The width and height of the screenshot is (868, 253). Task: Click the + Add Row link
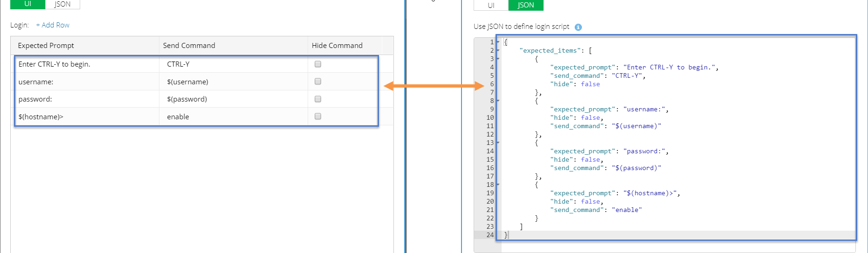53,25
